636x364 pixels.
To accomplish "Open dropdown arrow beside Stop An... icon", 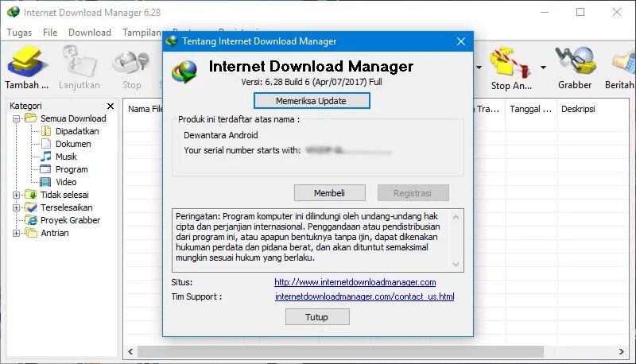I will coord(543,68).
